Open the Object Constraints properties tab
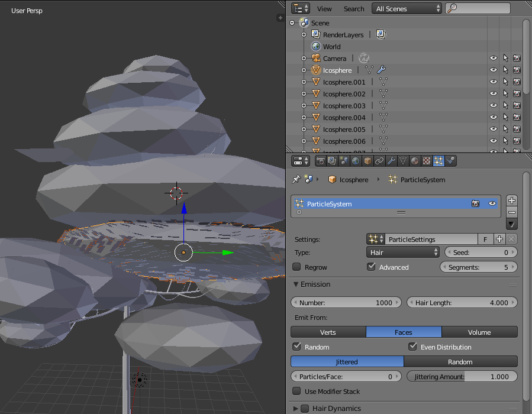 click(x=379, y=161)
